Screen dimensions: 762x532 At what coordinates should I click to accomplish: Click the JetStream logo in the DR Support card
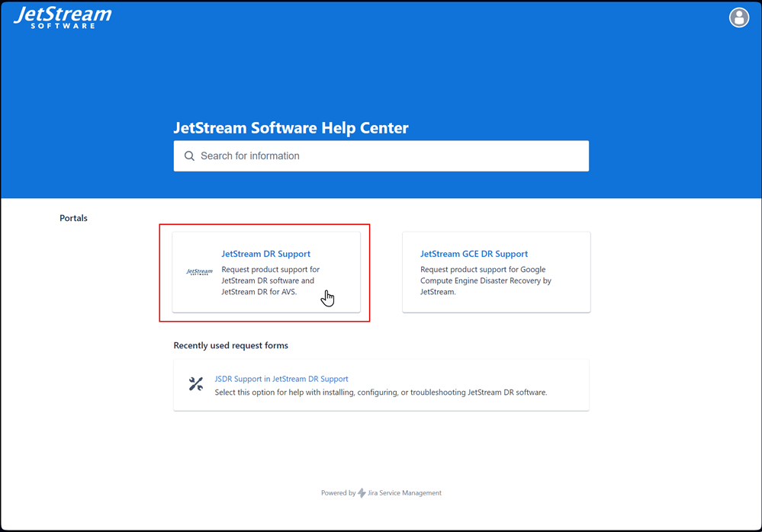[x=200, y=272]
